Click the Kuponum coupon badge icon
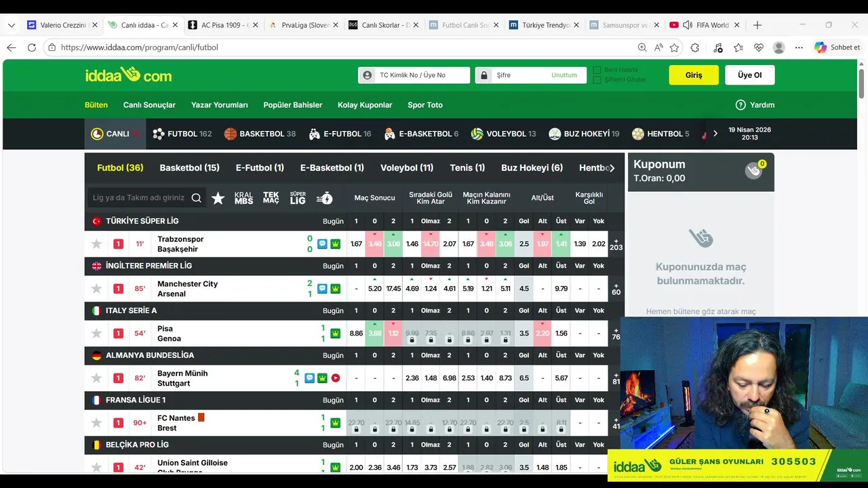This screenshot has width=868, height=488. [x=754, y=171]
